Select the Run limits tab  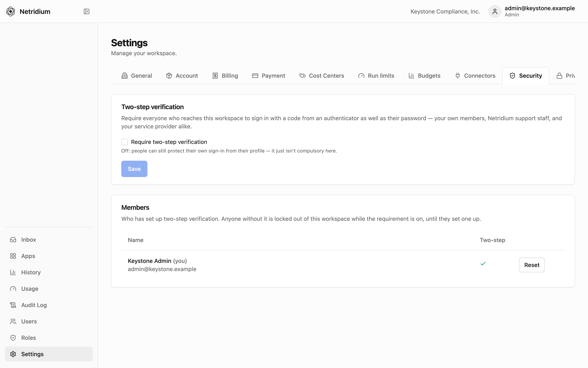[376, 76]
